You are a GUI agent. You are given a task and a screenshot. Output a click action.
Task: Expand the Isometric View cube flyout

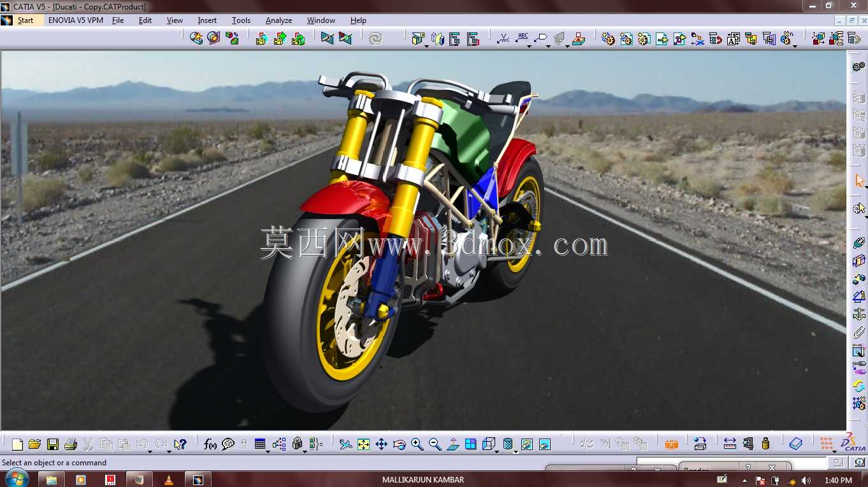click(496, 451)
